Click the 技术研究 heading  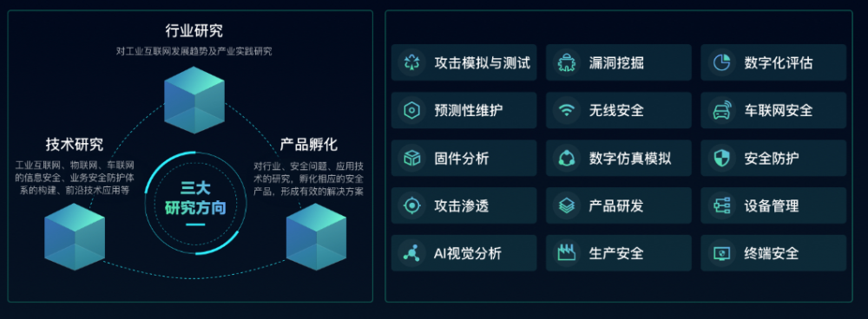[x=74, y=146]
